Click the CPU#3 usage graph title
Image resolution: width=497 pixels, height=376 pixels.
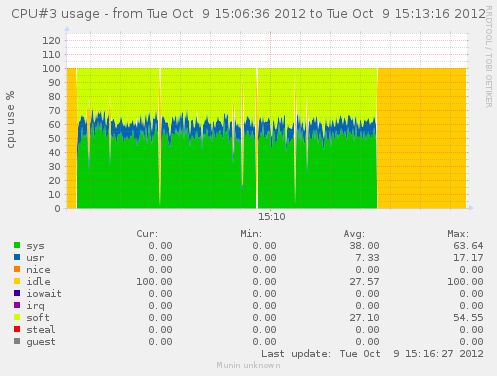click(248, 14)
